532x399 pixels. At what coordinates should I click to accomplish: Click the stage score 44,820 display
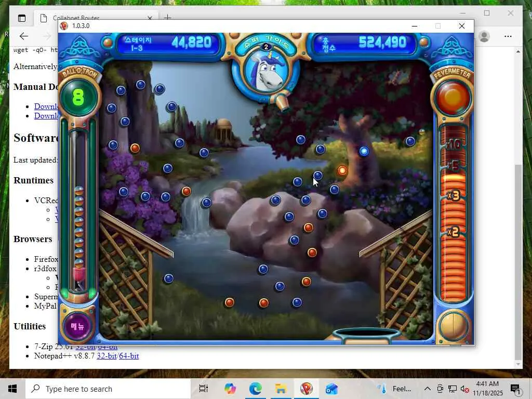pyautogui.click(x=192, y=43)
